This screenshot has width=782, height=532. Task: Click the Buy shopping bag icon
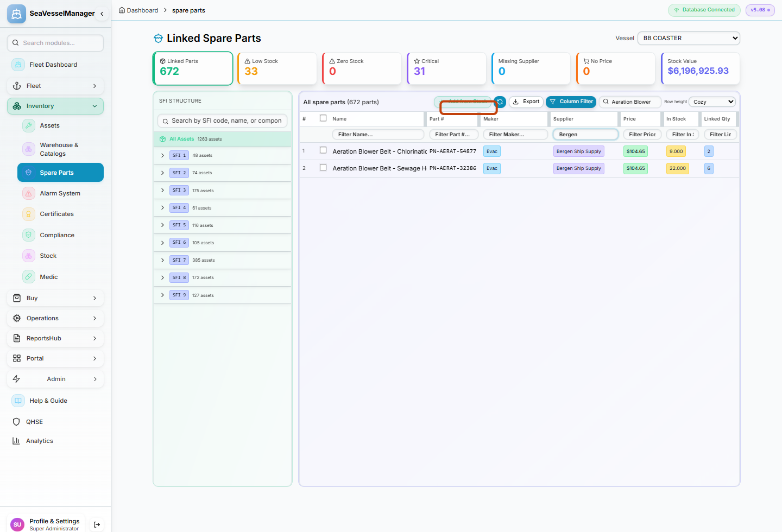coord(17,298)
